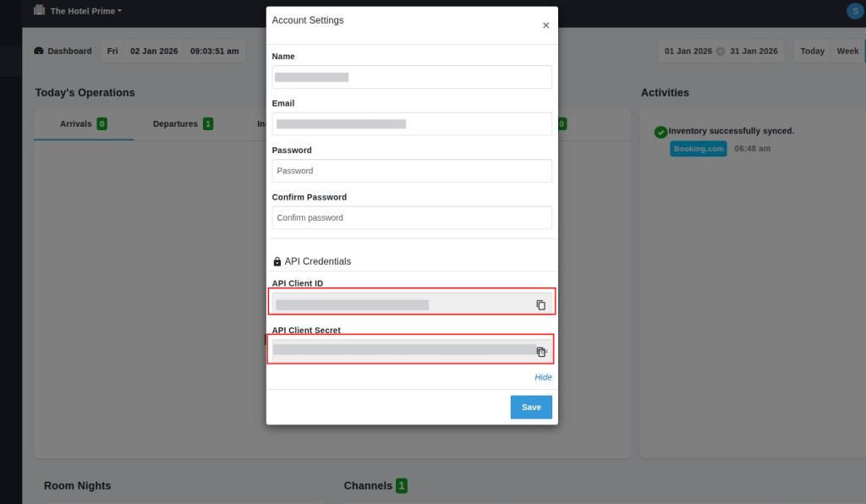Image resolution: width=866 pixels, height=504 pixels.
Task: Select the Week range button
Action: coord(847,51)
